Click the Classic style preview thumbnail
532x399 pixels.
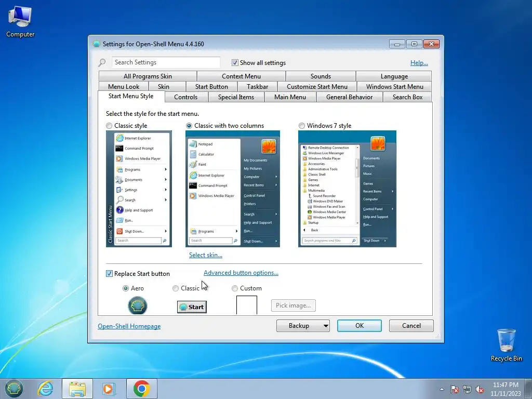click(x=139, y=189)
